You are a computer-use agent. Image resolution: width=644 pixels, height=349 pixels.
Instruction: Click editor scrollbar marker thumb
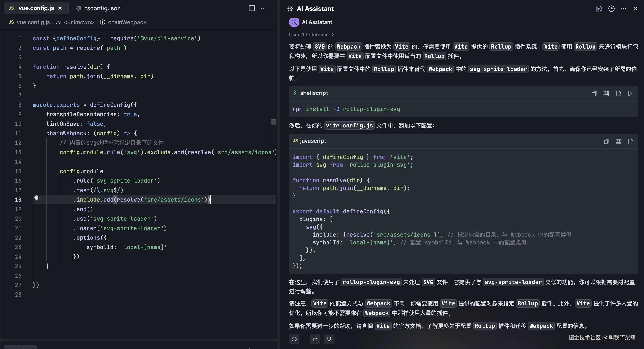pos(274,122)
